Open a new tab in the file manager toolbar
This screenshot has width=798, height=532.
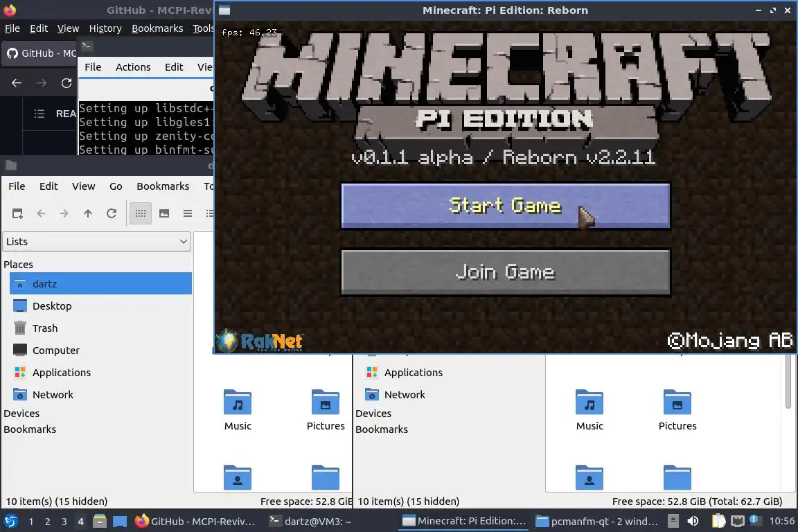[17, 213]
